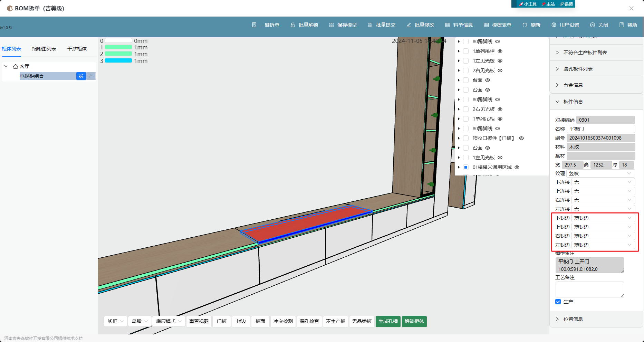This screenshot has width=644, height=342.
Task: Switch to the 缩略图列表 tab
Action: coord(44,49)
